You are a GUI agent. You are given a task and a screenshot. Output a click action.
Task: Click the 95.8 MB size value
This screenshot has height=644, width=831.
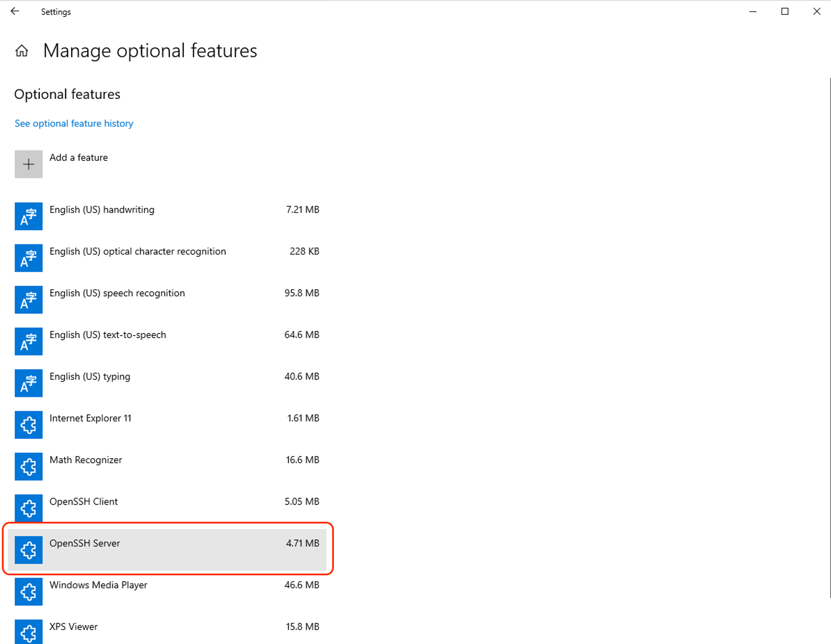302,293
